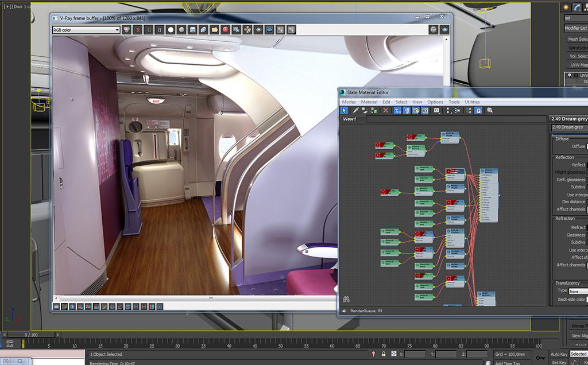This screenshot has height=365, width=588.
Task: Collapse the Refraction parameter group
Action: [x=565, y=218]
